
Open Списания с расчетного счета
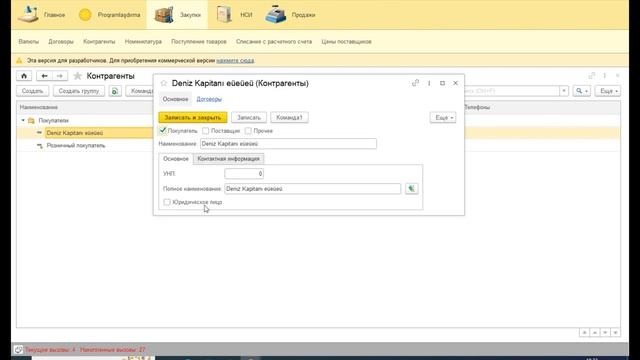274,42
